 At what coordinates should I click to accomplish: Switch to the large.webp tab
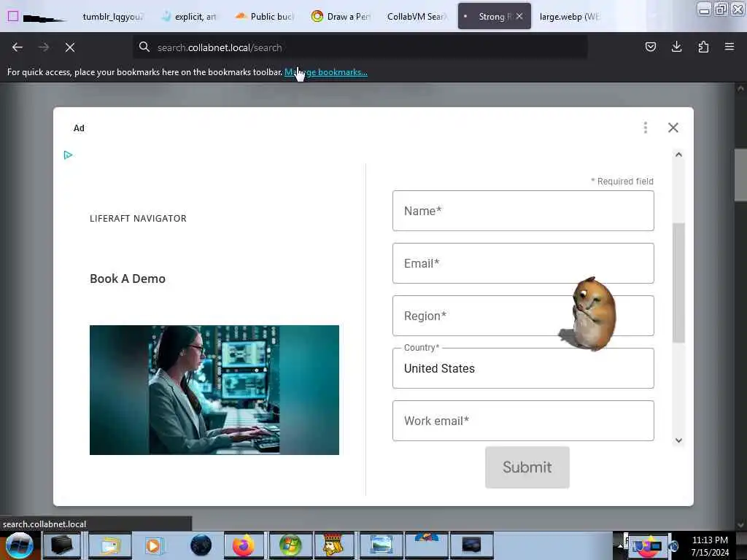(569, 16)
